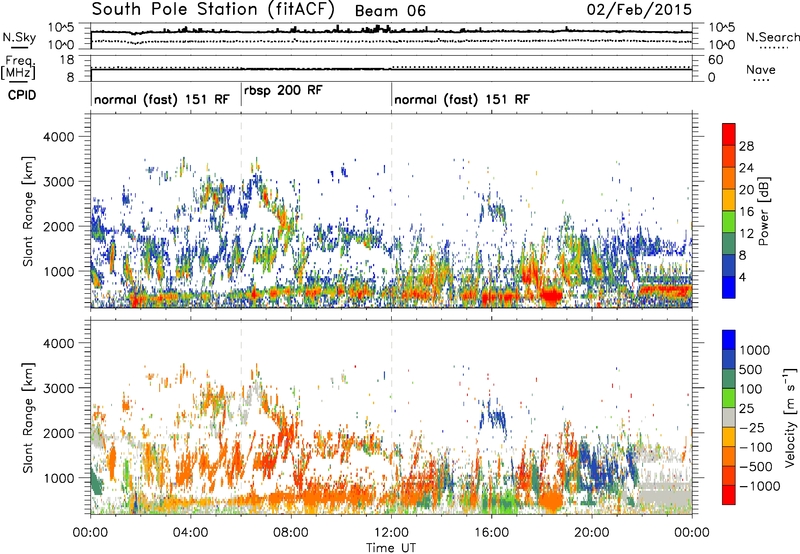Click "Slant Range [km]" label of power panel
Image resolution: width=800 pixels, height=554 pixels.
[28, 211]
